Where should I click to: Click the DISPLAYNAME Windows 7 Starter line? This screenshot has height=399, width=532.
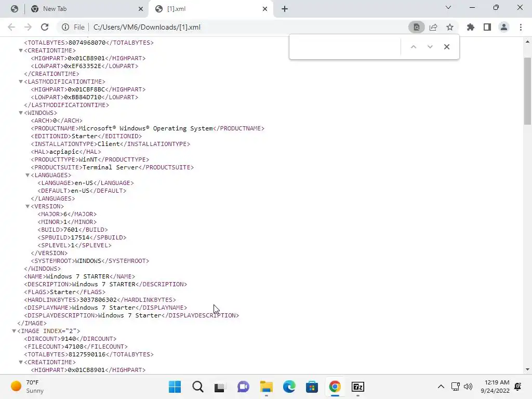coord(105,308)
